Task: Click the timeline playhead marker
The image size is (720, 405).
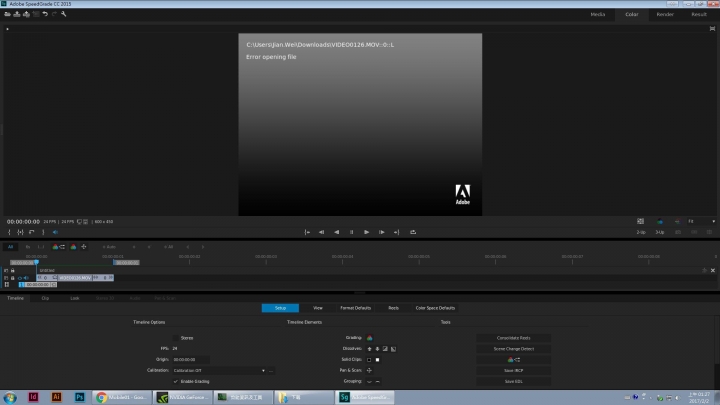Action: tap(36, 262)
